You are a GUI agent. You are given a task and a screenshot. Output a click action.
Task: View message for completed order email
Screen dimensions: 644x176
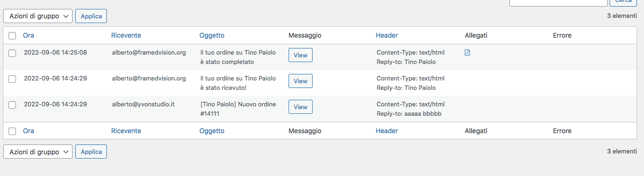(300, 55)
